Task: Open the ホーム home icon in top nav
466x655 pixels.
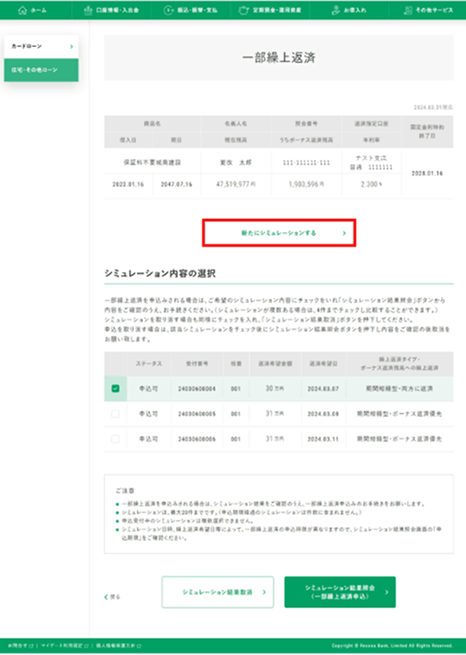Action: click(x=23, y=10)
